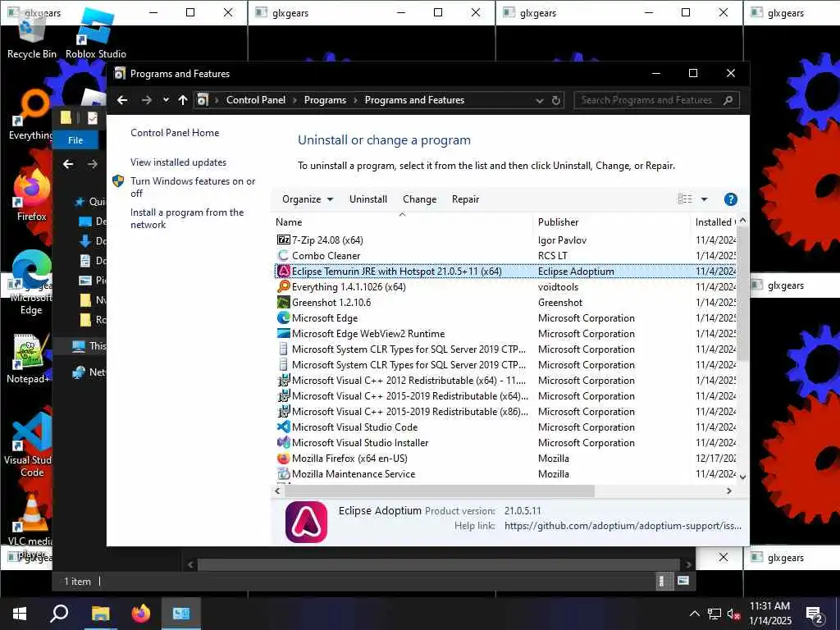Viewport: 840px width, 630px height.
Task: Sort the list by the Publisher column header
Action: coord(611,221)
